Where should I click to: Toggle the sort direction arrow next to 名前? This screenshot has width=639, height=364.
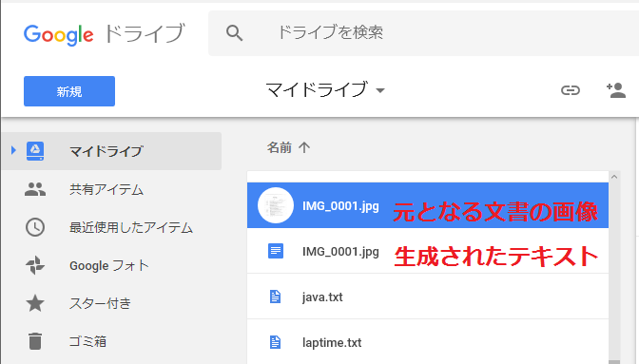point(304,147)
